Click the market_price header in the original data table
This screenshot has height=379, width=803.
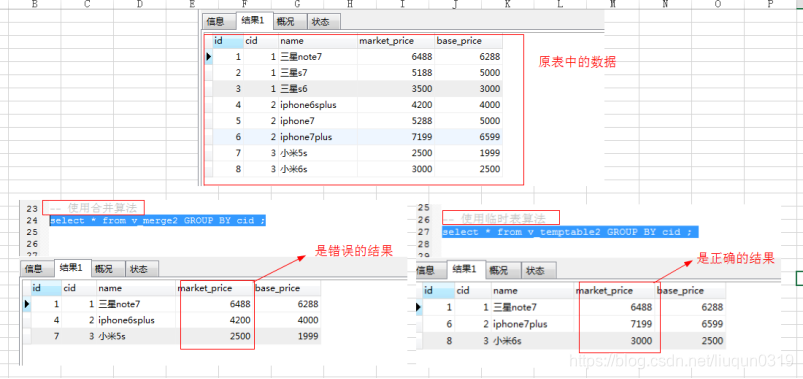point(396,41)
